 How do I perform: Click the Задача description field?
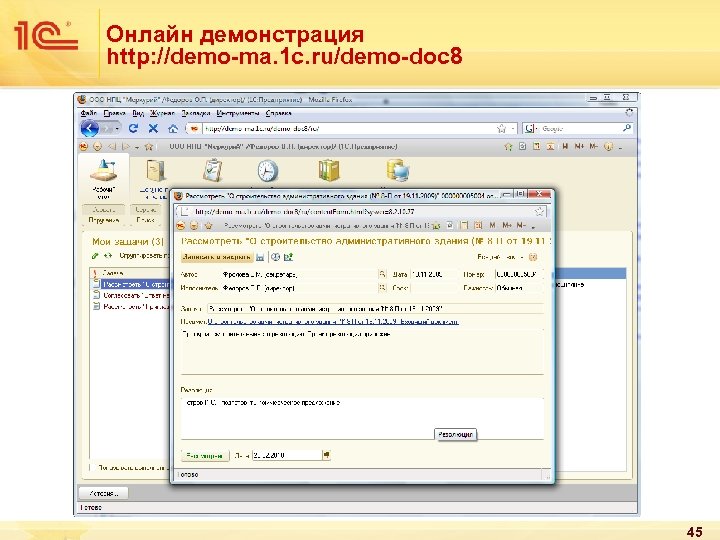[x=375, y=309]
